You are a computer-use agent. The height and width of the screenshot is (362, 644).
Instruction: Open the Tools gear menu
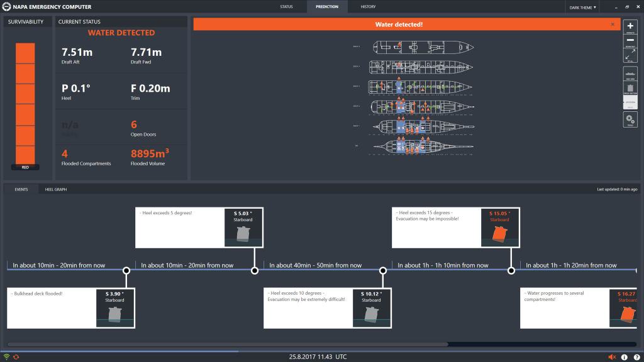[630, 120]
